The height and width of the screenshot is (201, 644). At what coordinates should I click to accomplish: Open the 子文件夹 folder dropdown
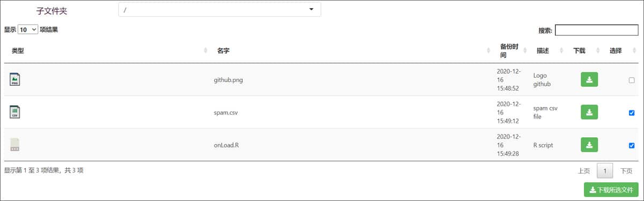(219, 10)
